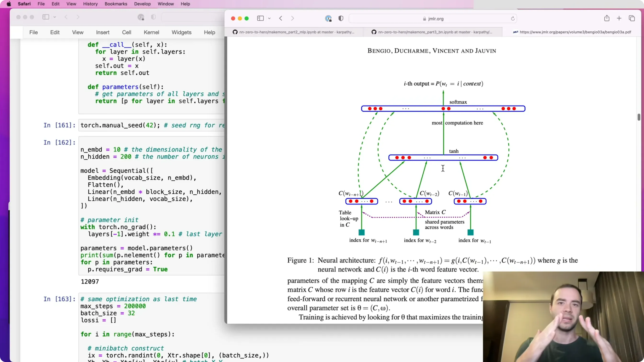The height and width of the screenshot is (362, 644).
Task: Open Jupyter File menu
Action: click(x=34, y=32)
